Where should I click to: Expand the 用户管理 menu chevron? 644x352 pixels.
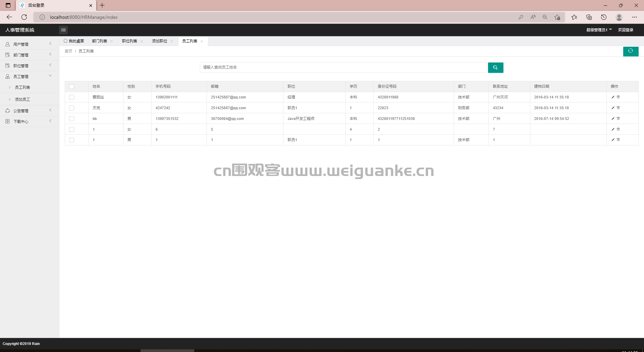tap(50, 44)
